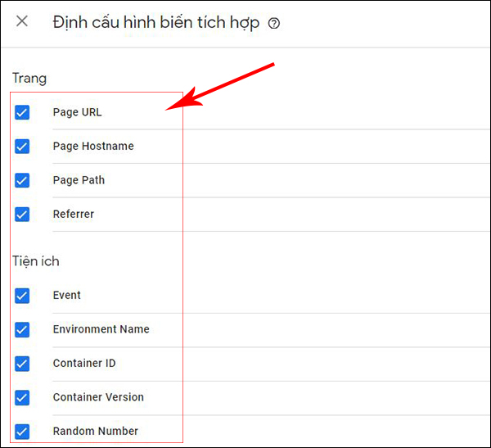Screen dimensions: 491x448
Task: Uncheck the Random Number checkbox
Action: [x=22, y=432]
